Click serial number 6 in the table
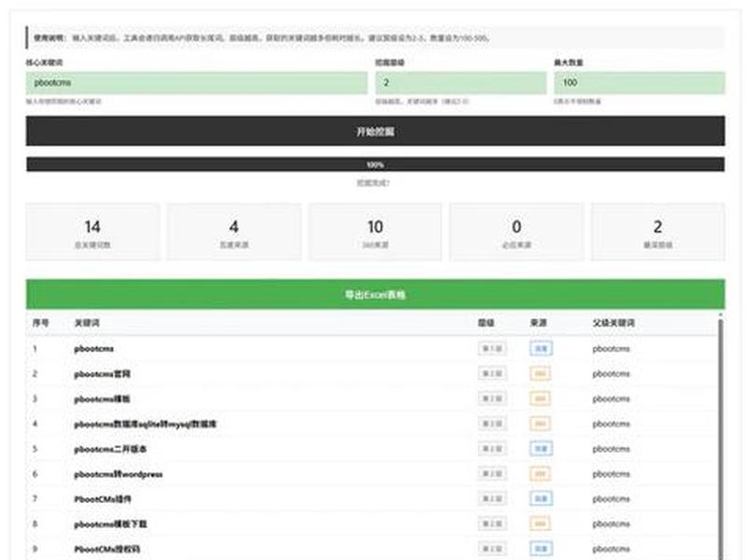 point(35,474)
